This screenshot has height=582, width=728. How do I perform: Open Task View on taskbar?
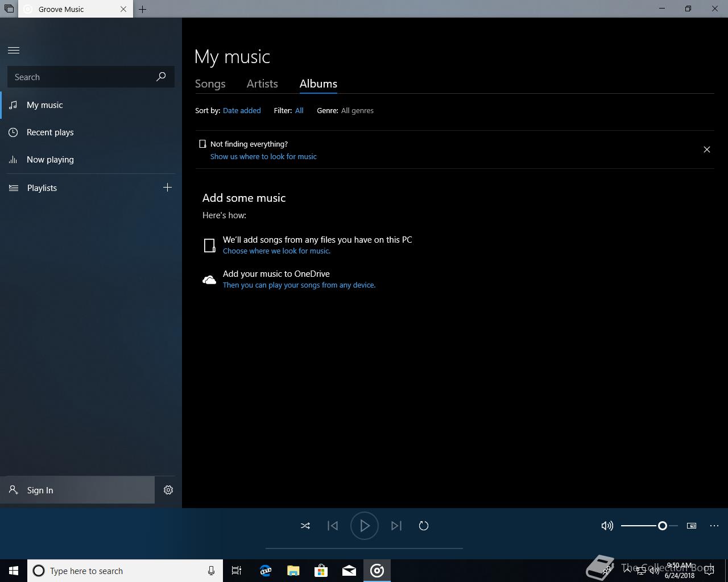[237, 571]
